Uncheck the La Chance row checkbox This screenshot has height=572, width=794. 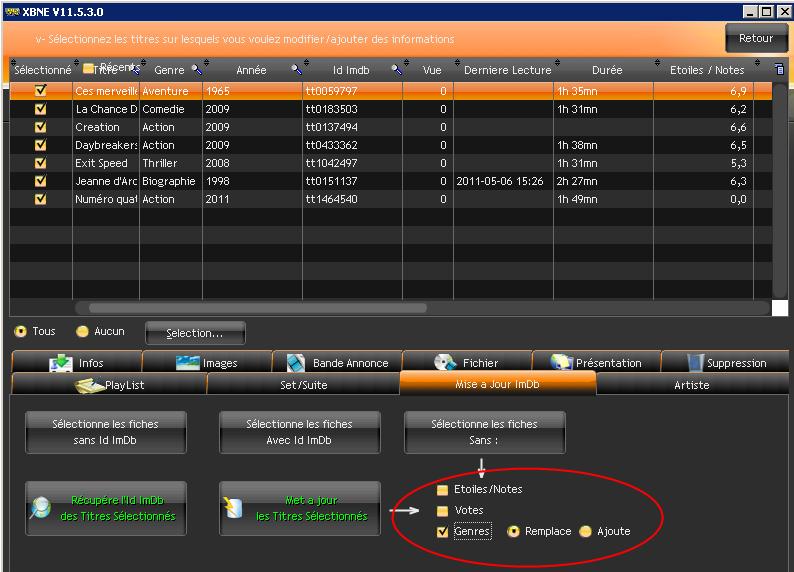pos(41,109)
